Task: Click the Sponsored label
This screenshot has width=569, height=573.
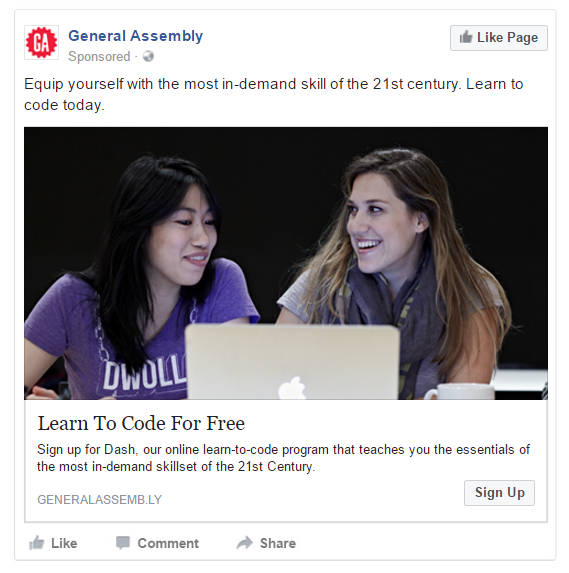Action: (x=99, y=57)
